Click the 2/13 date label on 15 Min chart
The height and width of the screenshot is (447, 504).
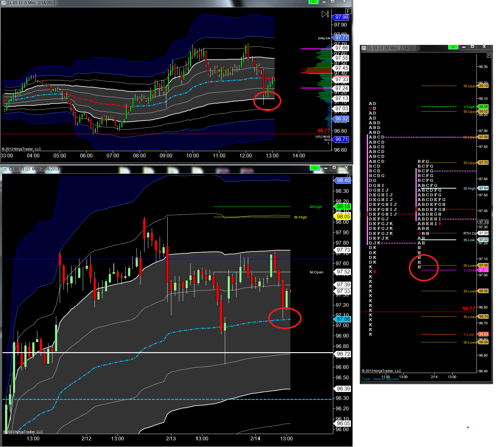click(x=171, y=438)
